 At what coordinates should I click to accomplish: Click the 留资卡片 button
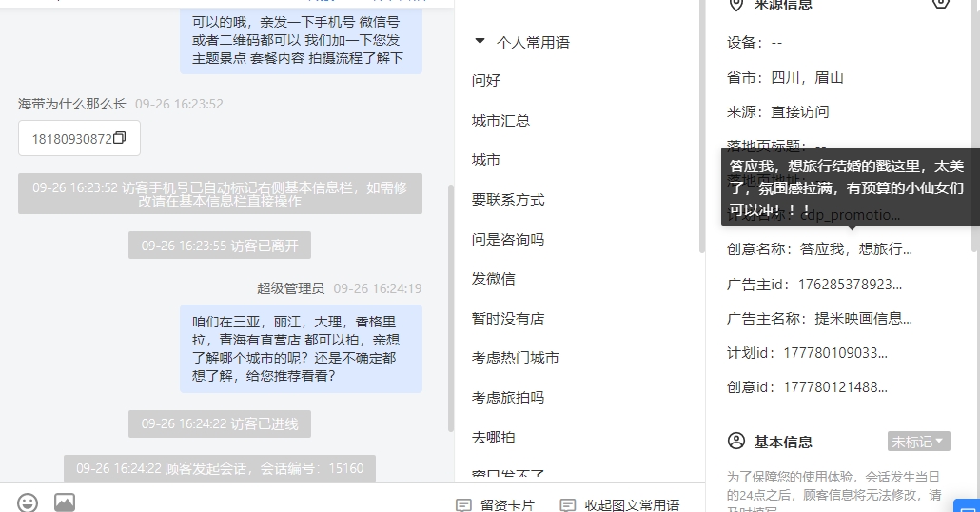coord(496,505)
